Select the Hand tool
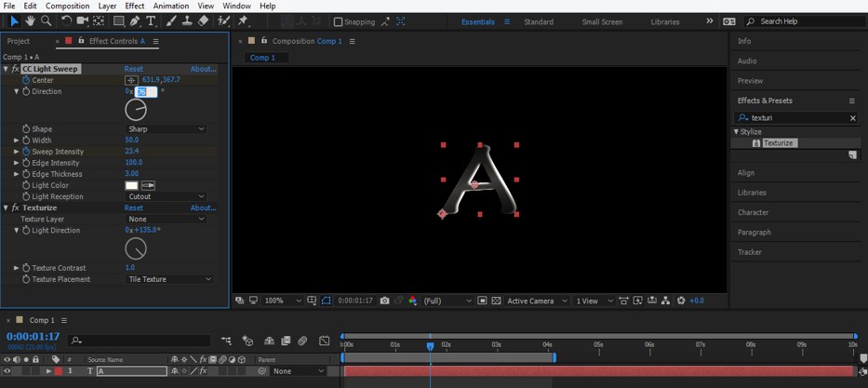Screen dimensions: 868x388 pos(30,20)
